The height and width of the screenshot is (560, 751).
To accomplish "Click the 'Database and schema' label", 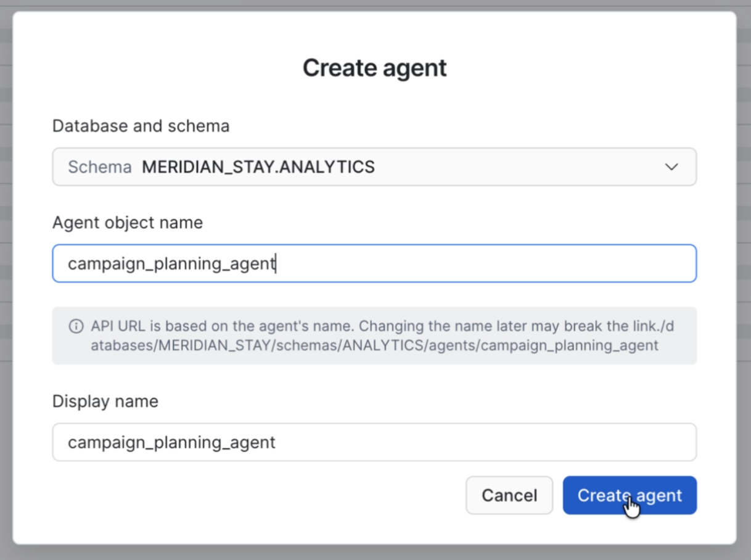I will [141, 126].
